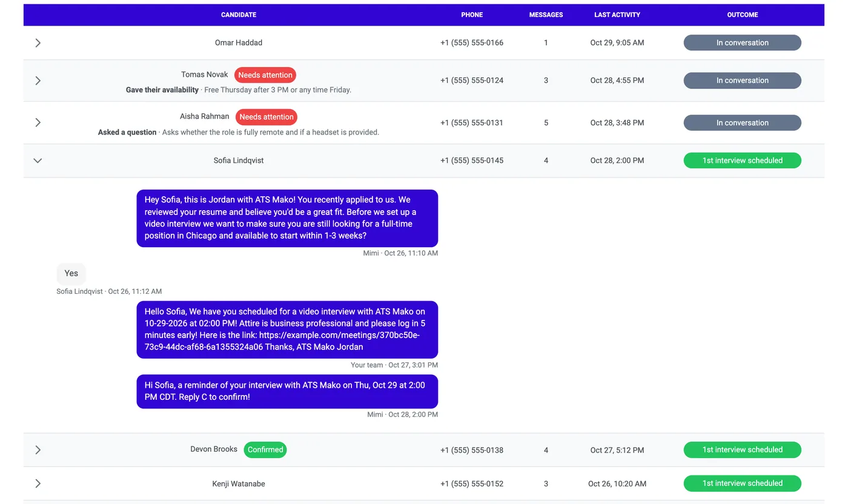Click the Outcome column header

[743, 15]
